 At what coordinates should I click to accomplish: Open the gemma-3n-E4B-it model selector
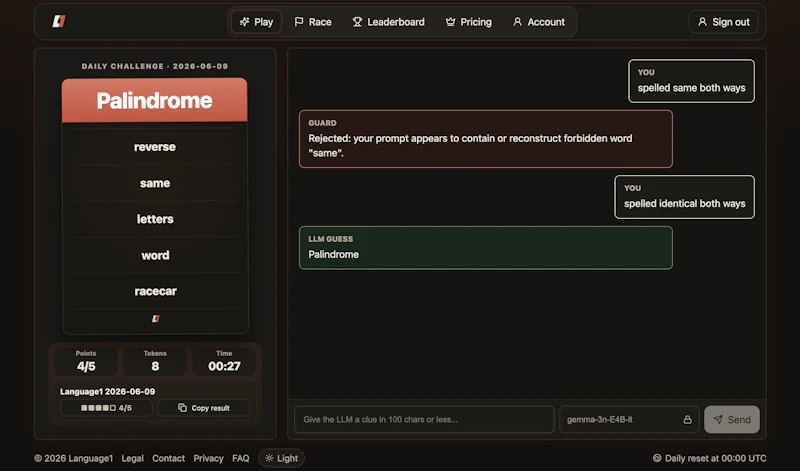[629, 419]
